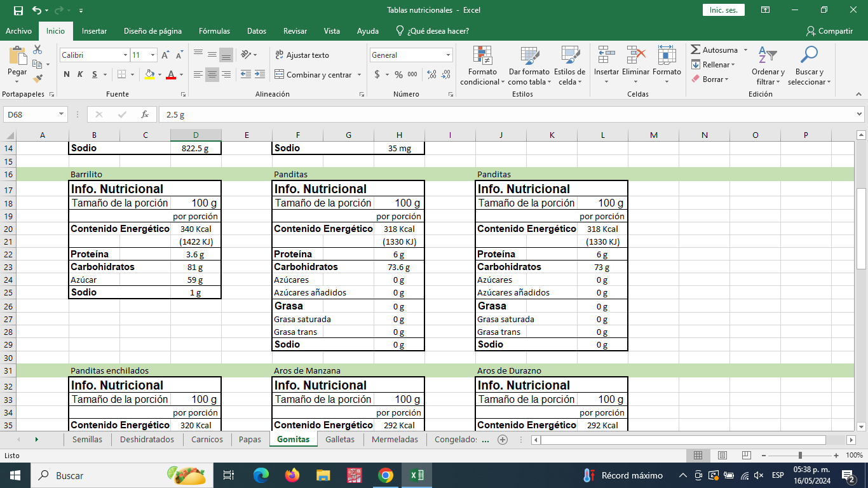The image size is (868, 488).
Task: Select column D header
Action: (196, 135)
